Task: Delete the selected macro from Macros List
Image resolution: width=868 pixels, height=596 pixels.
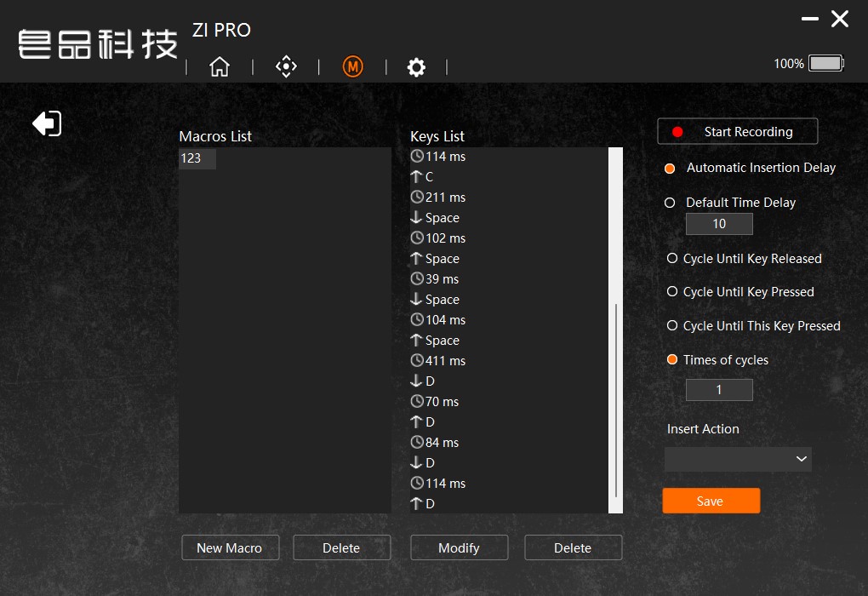Action: (341, 547)
